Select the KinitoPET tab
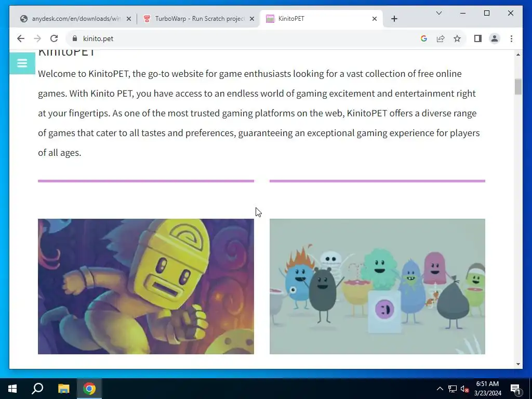Screen dimensions: 532x399 [321, 19]
